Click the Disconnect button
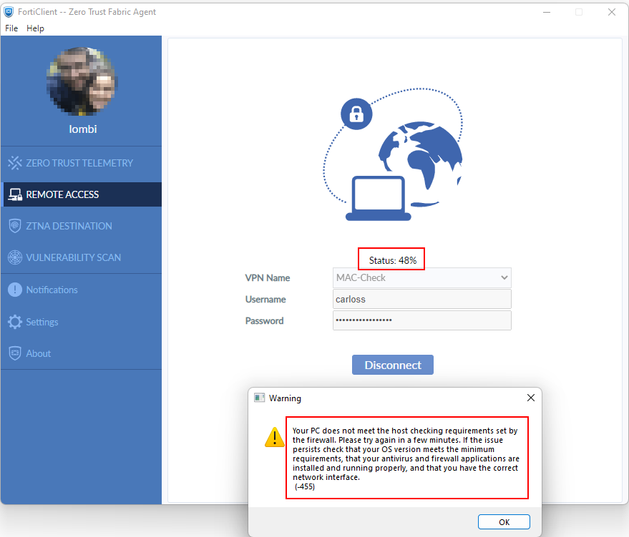This screenshot has width=629, height=537. (x=393, y=365)
